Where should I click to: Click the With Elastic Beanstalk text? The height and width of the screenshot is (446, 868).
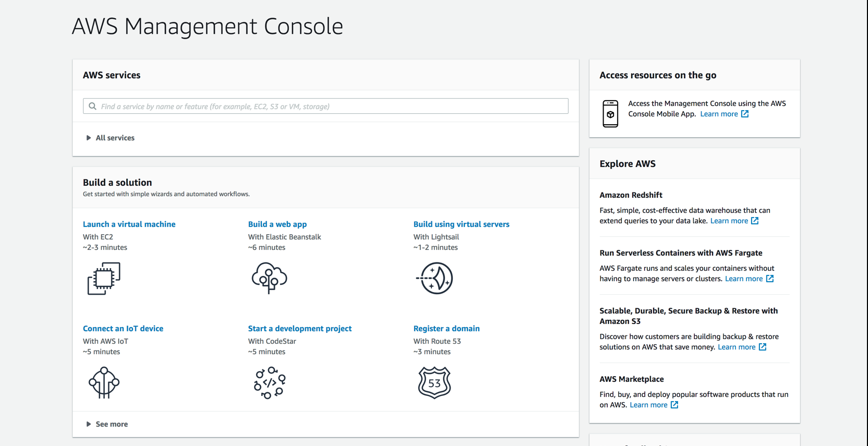[284, 237]
